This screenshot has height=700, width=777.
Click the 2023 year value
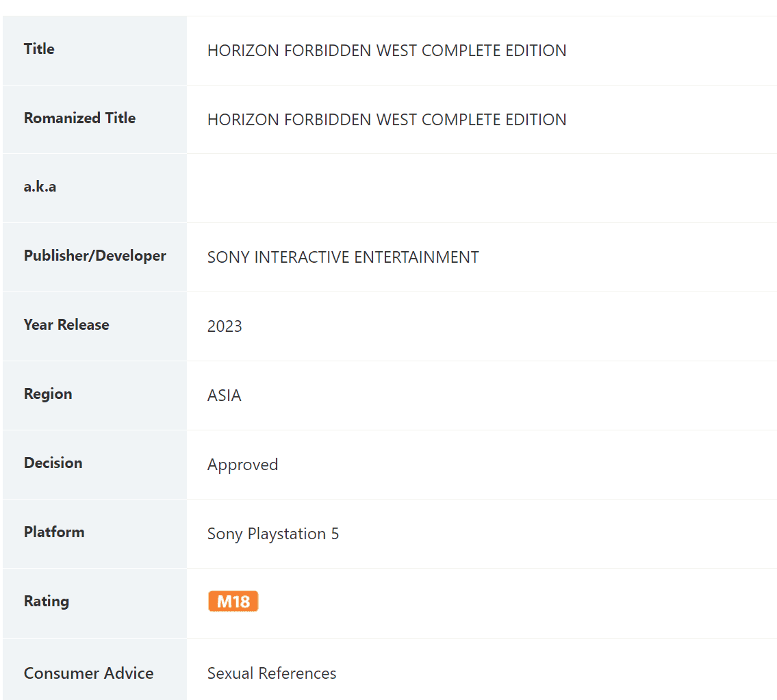[x=225, y=326]
